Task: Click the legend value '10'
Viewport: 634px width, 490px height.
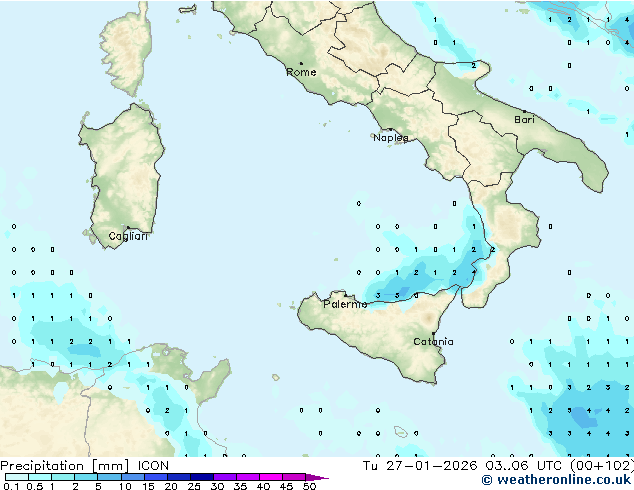Action: pos(125,486)
